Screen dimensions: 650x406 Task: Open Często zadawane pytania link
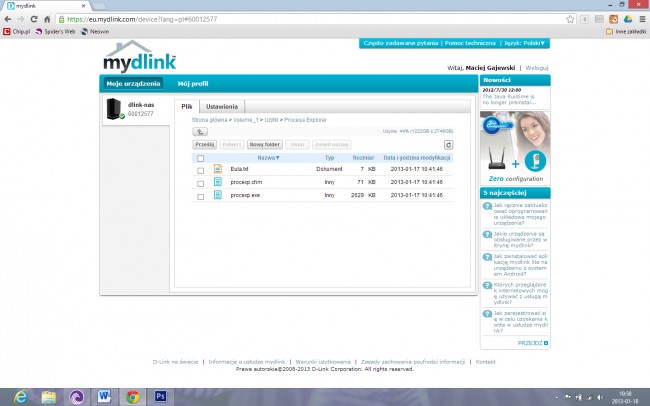pyautogui.click(x=400, y=43)
